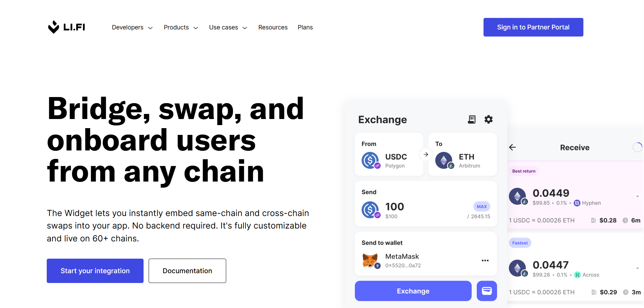Click the MAX amount button

click(481, 206)
